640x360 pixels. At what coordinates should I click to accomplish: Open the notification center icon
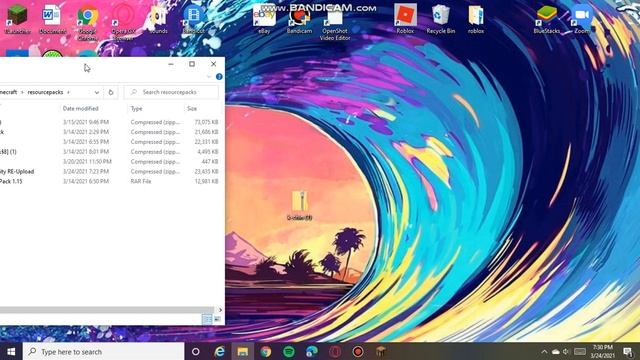tap(628, 351)
